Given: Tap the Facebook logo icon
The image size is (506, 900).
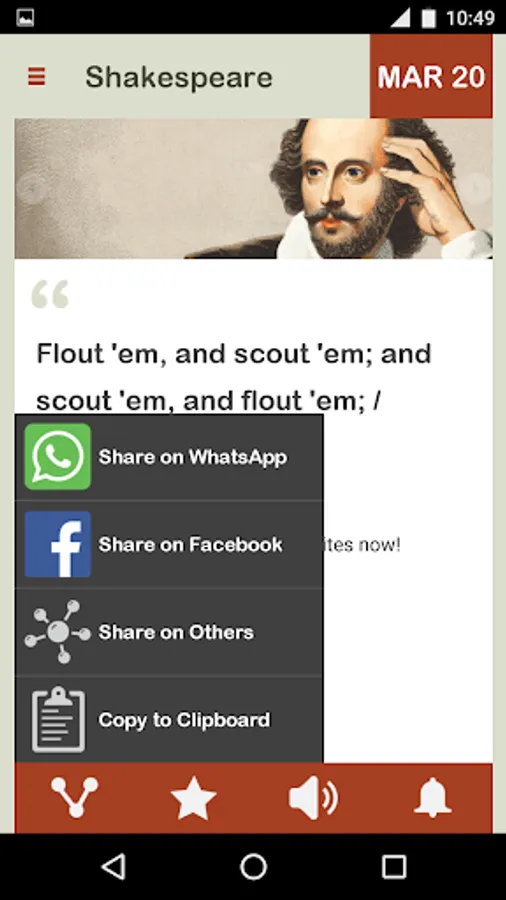Looking at the screenshot, I should 57,544.
